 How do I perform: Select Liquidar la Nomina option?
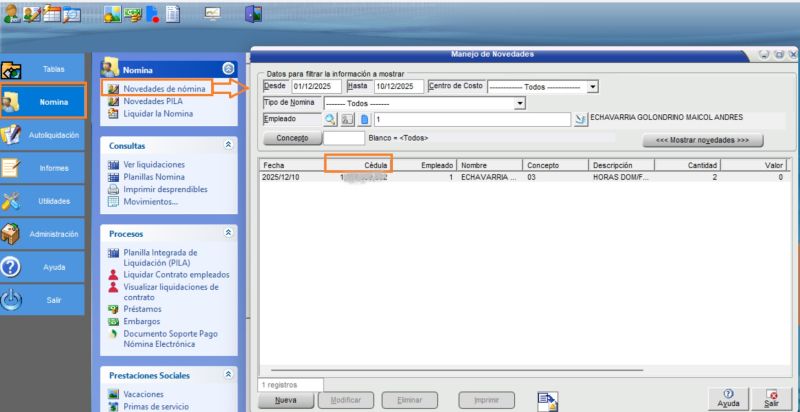point(158,113)
